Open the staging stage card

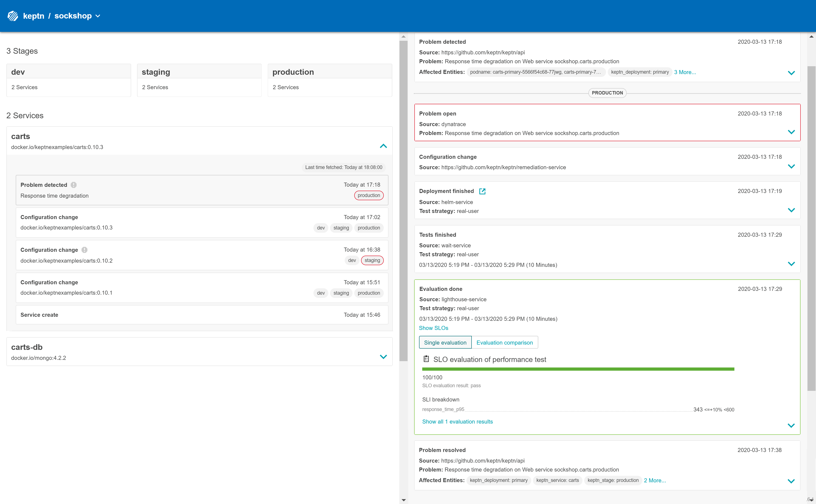coord(199,80)
